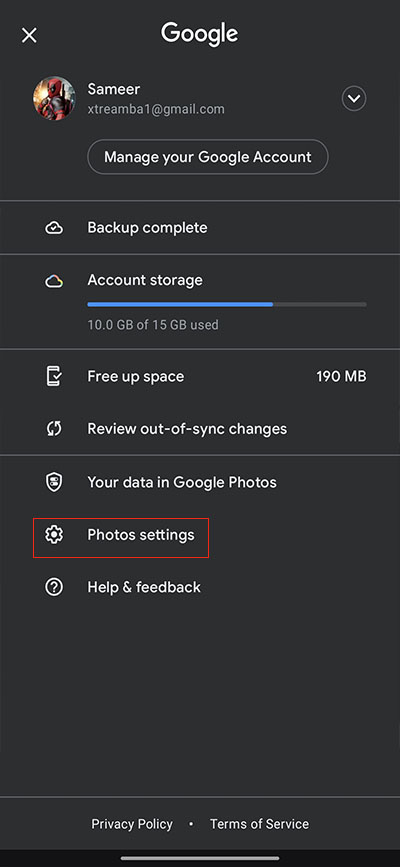400x867 pixels.
Task: Tap the Deadpool profile avatar
Action: pos(54,98)
